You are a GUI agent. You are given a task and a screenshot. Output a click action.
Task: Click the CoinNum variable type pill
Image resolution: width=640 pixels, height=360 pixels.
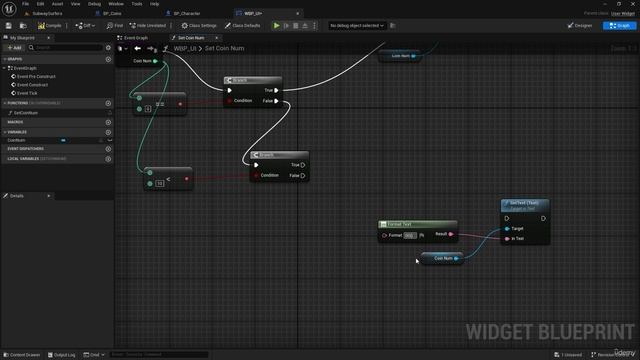[63, 140]
